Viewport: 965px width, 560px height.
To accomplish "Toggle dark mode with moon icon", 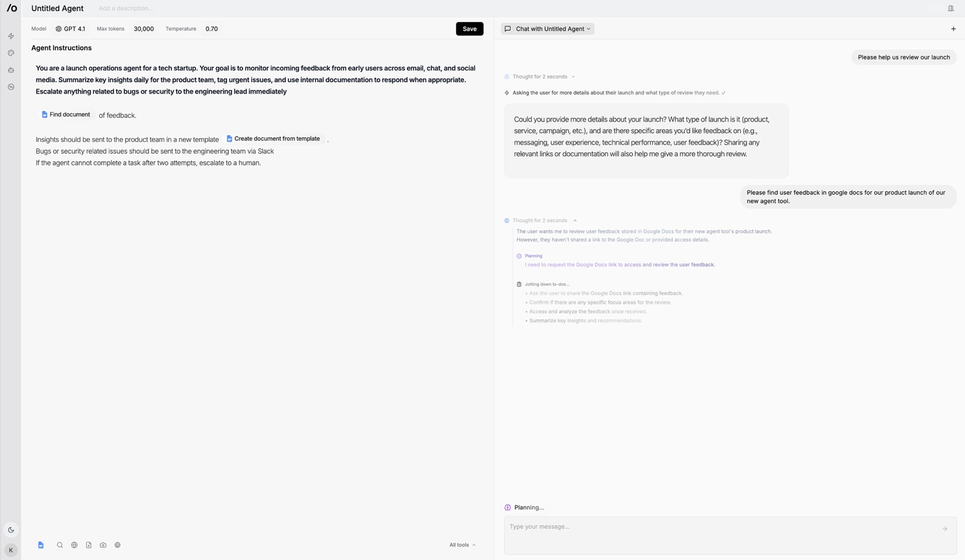I will 11,530.
